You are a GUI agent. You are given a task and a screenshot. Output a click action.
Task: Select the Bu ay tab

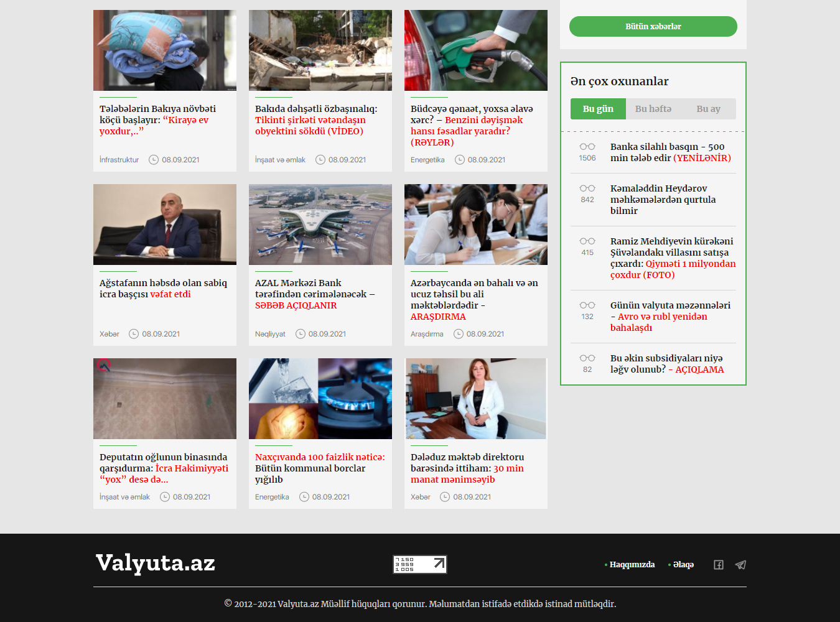point(708,109)
